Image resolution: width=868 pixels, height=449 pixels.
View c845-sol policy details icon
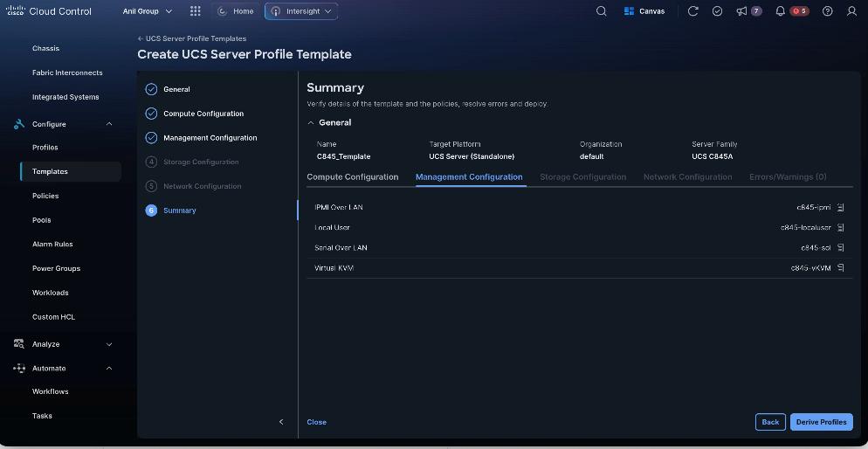[x=840, y=247]
